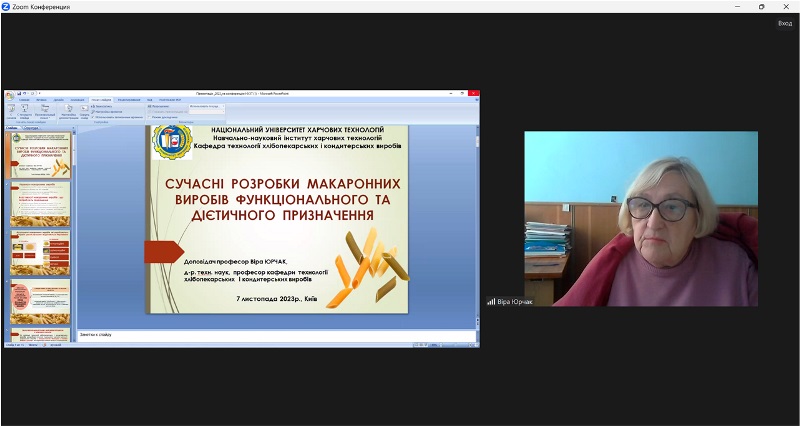
Task: Select second slide thumbnail in pane
Action: pyautogui.click(x=40, y=204)
